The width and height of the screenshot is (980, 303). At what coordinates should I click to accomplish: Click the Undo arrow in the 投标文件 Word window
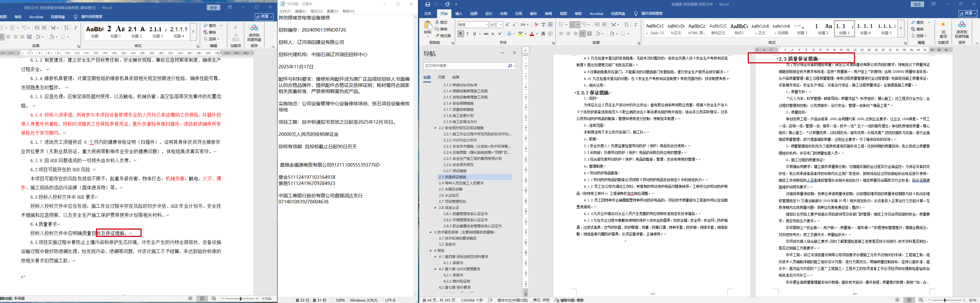point(436,4)
